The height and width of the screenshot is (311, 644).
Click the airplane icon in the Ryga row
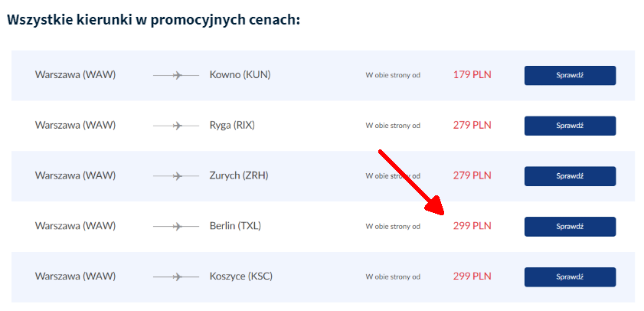coord(175,126)
